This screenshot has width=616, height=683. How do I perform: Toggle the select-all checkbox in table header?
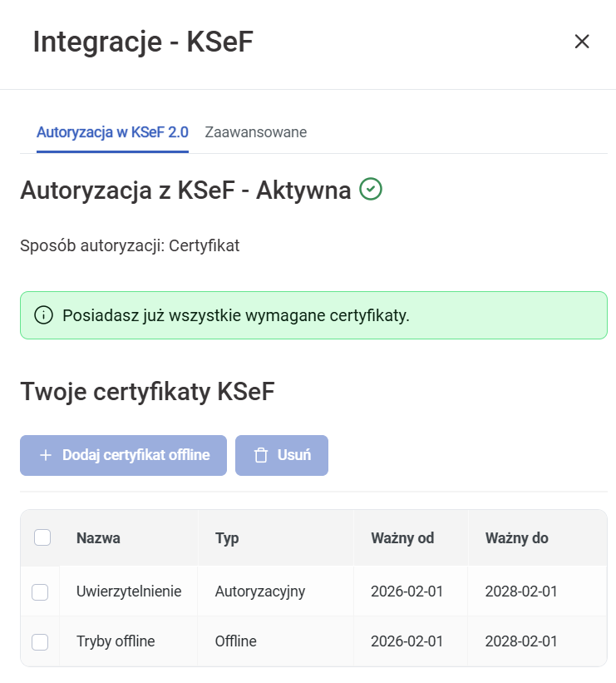coord(42,537)
